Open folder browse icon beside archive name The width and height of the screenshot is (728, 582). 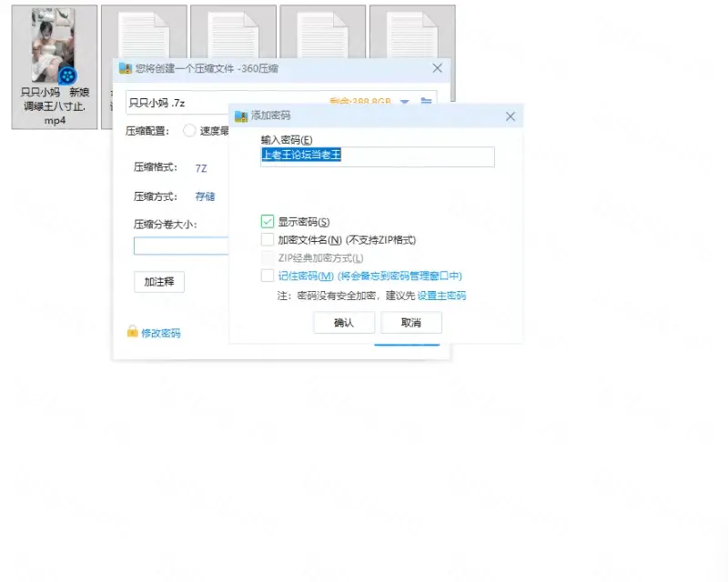point(426,102)
